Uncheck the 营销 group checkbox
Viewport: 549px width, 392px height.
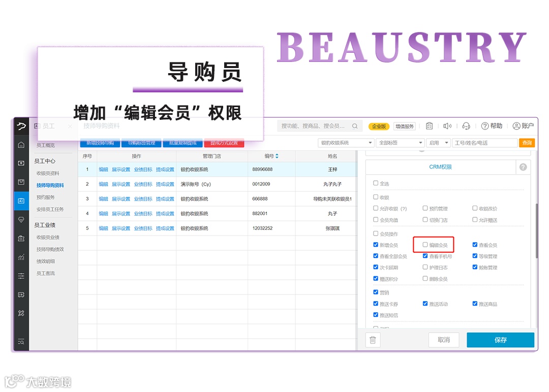pyautogui.click(x=376, y=292)
